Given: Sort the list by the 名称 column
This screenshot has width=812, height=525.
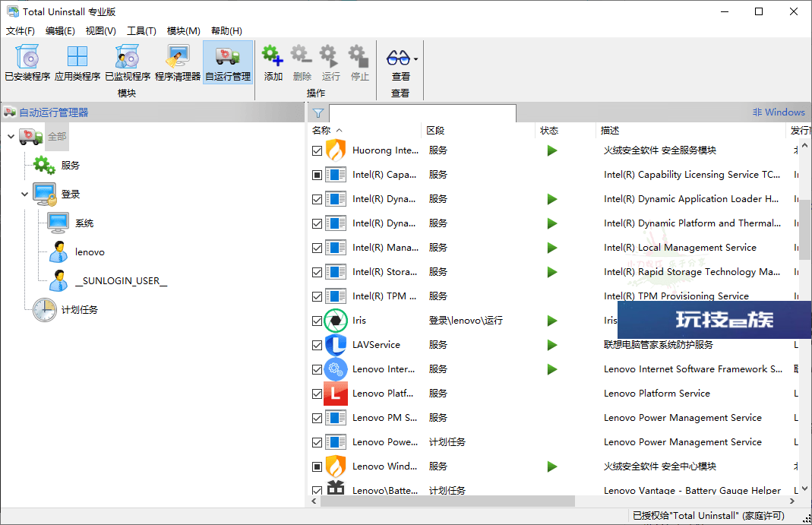Looking at the screenshot, I should [365, 131].
